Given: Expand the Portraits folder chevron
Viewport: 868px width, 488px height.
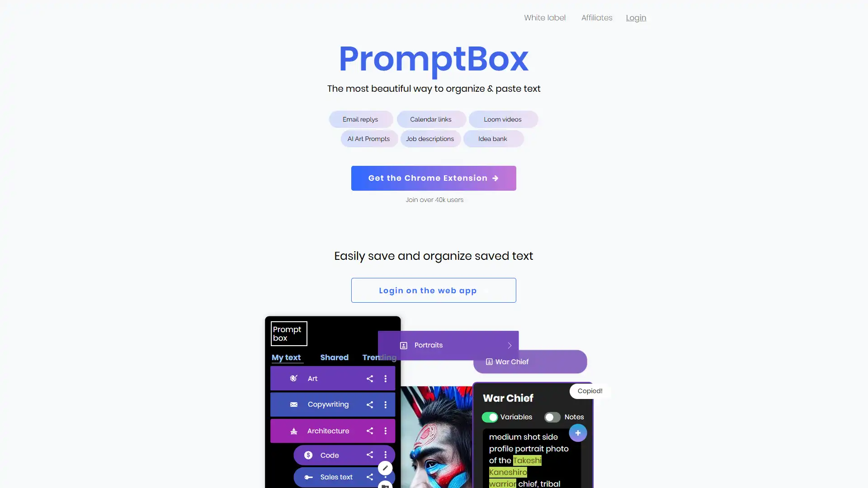Looking at the screenshot, I should coord(510,345).
